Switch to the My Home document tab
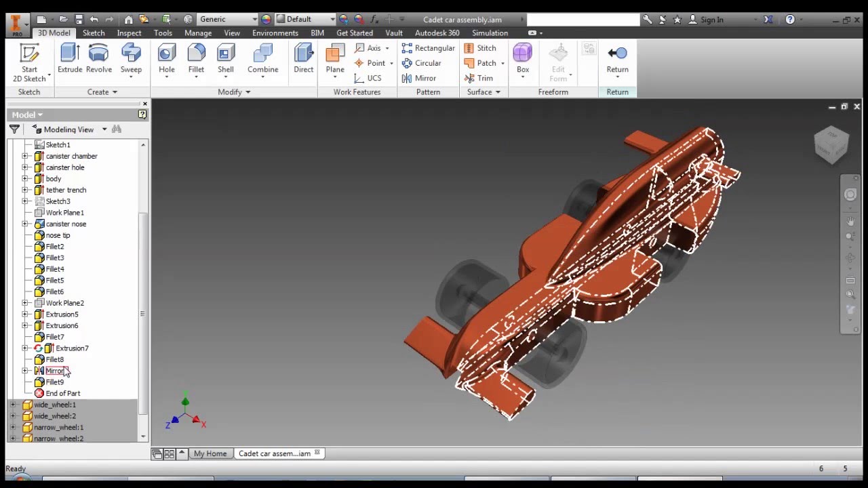The width and height of the screenshot is (868, 488). (x=210, y=453)
